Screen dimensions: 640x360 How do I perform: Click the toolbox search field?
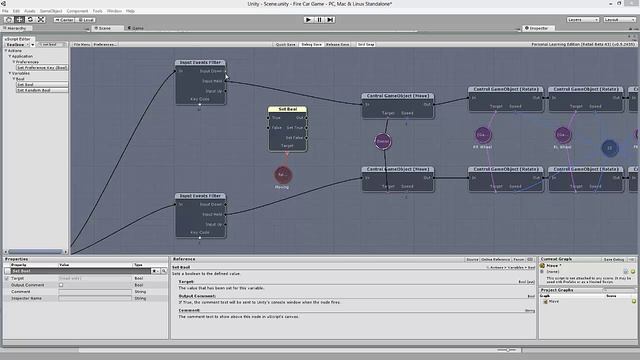[52, 44]
